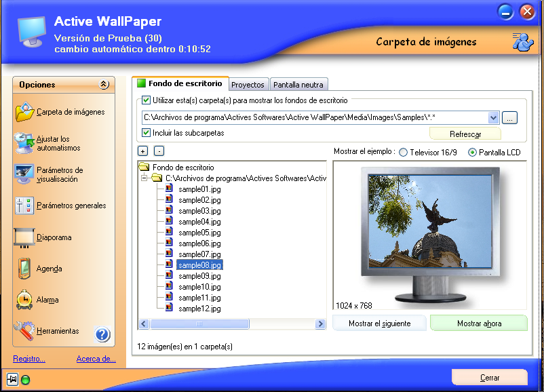Select sample09.jpg in the file tree
This screenshot has width=544, height=392.
click(x=199, y=276)
